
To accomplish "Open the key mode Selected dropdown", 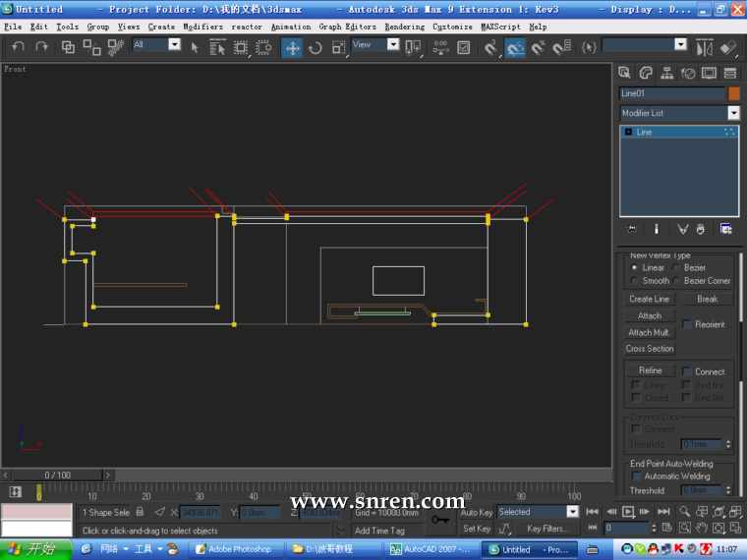I will pyautogui.click(x=572, y=512).
